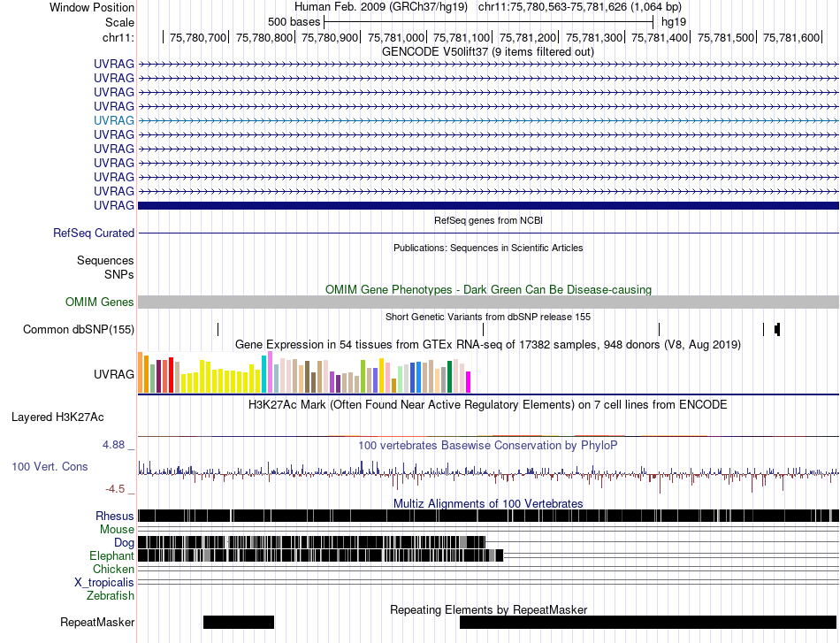Click the Dog alignment block
The width and height of the screenshot is (840, 643).
coord(312,542)
